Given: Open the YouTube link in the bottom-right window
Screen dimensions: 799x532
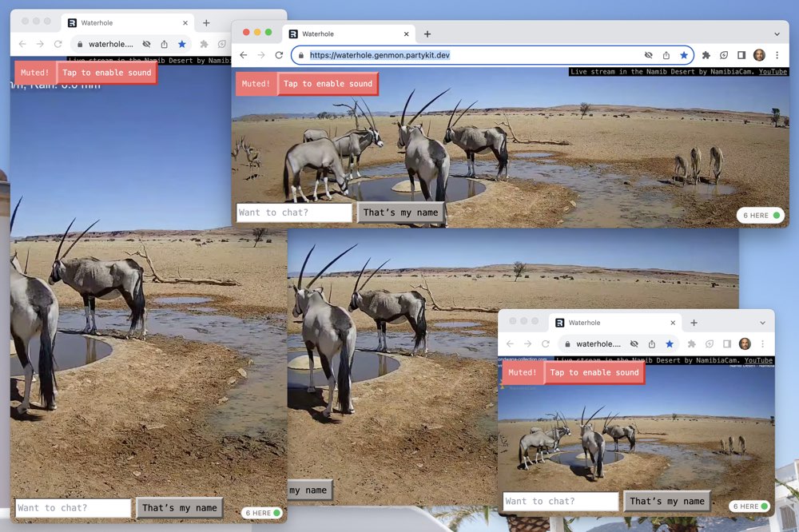Looking at the screenshot, I should point(758,360).
